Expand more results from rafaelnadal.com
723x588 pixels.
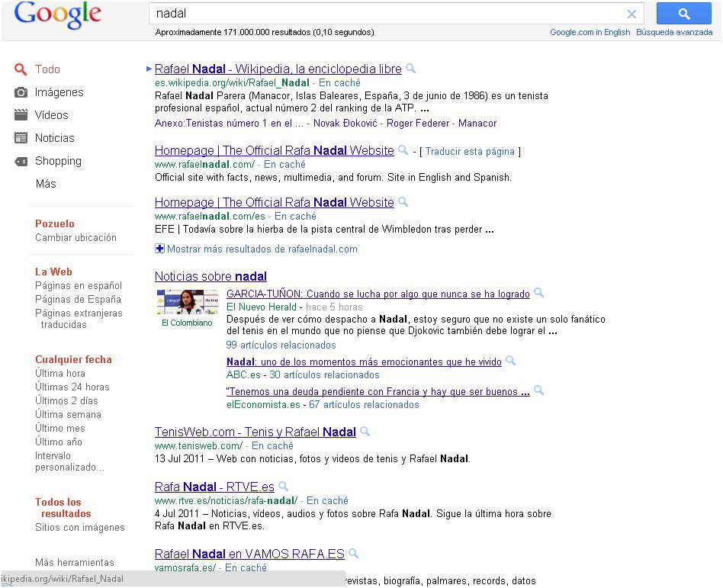pos(256,249)
